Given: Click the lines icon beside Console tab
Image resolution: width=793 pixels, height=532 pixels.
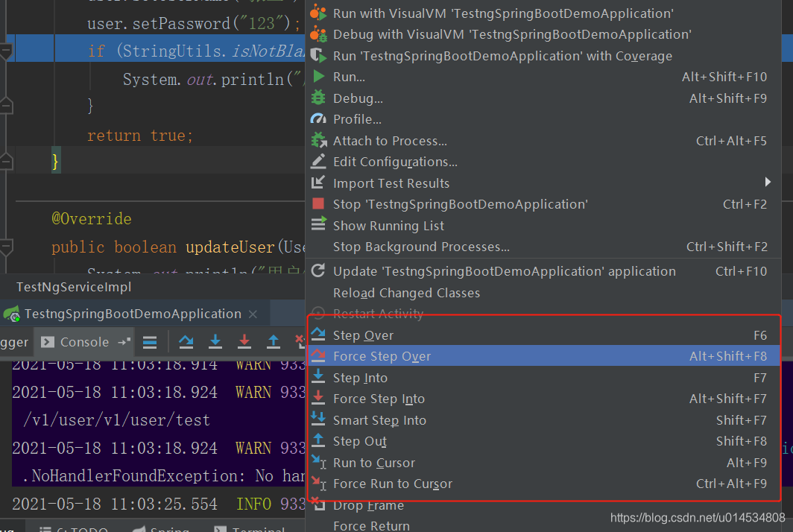Looking at the screenshot, I should tap(150, 342).
